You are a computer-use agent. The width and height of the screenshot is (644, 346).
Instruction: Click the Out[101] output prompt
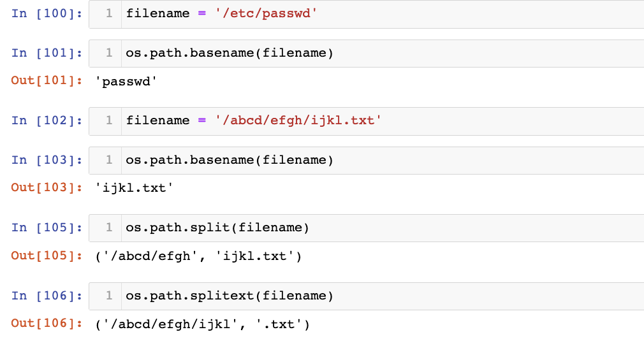click(47, 81)
